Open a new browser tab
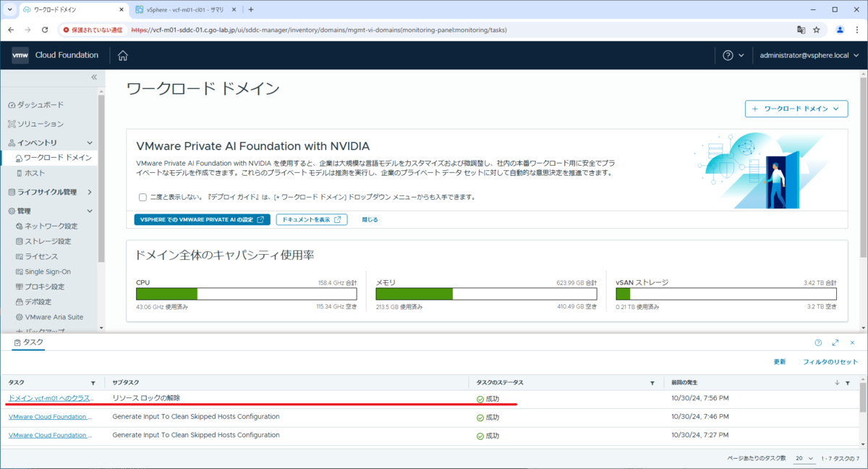The height and width of the screenshot is (469, 868). click(x=251, y=9)
